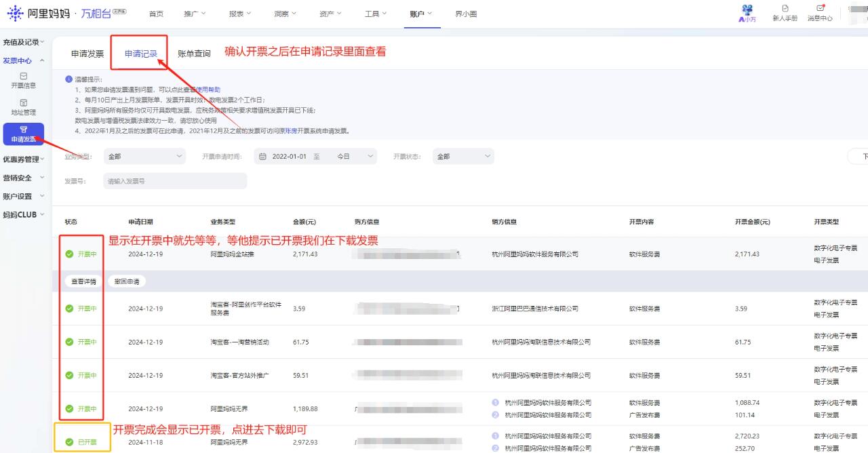Open the 推广 top menu
This screenshot has height=453, width=868.
tap(194, 14)
